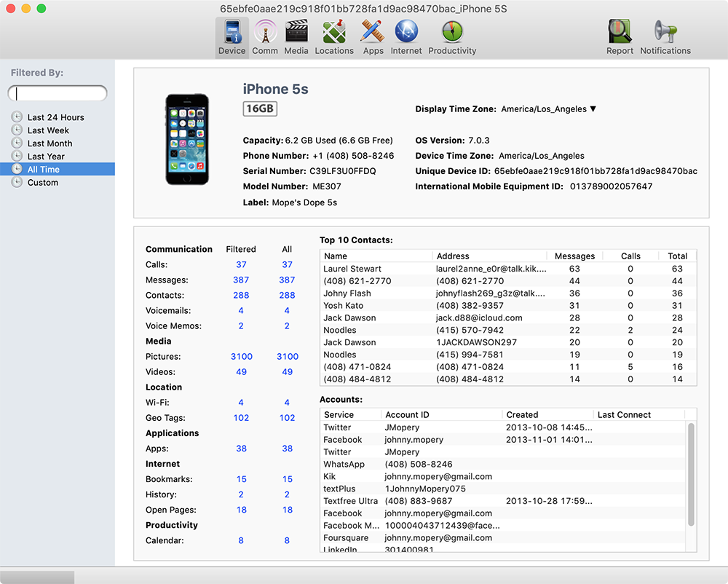728x584 pixels.
Task: Click the clock icon beside Custom
Action: click(x=17, y=182)
